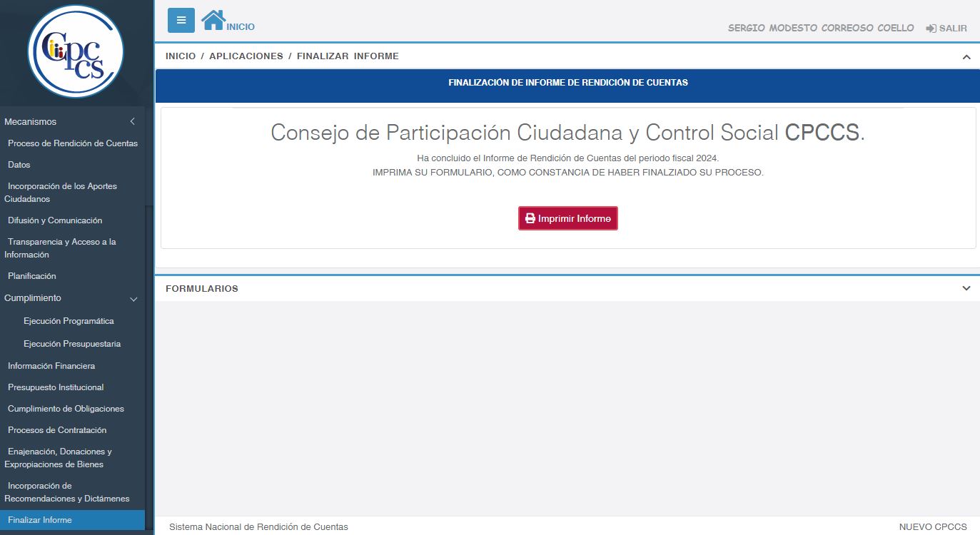The image size is (980, 535).
Task: Click the sidebar vertical scrollbar
Action: coord(148,357)
